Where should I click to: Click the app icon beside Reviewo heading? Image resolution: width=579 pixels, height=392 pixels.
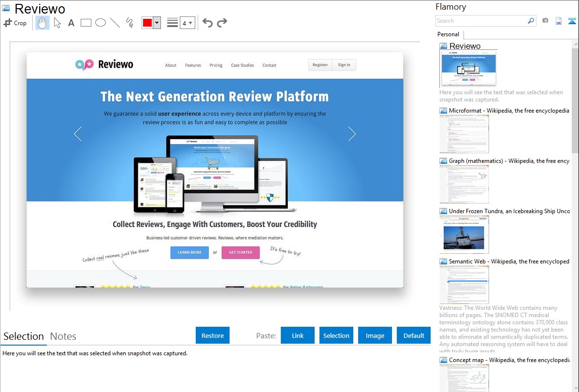(6, 8)
